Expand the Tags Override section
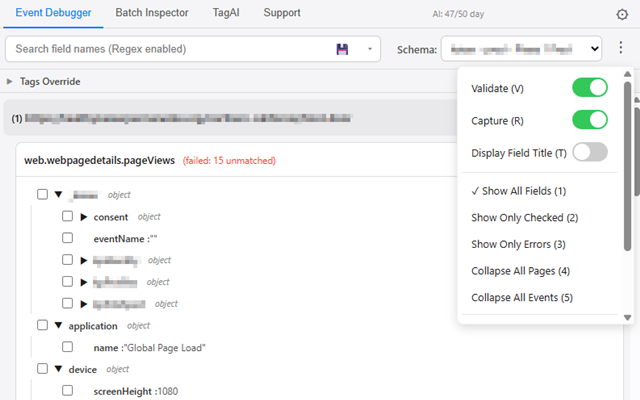The image size is (640, 400). tap(9, 82)
